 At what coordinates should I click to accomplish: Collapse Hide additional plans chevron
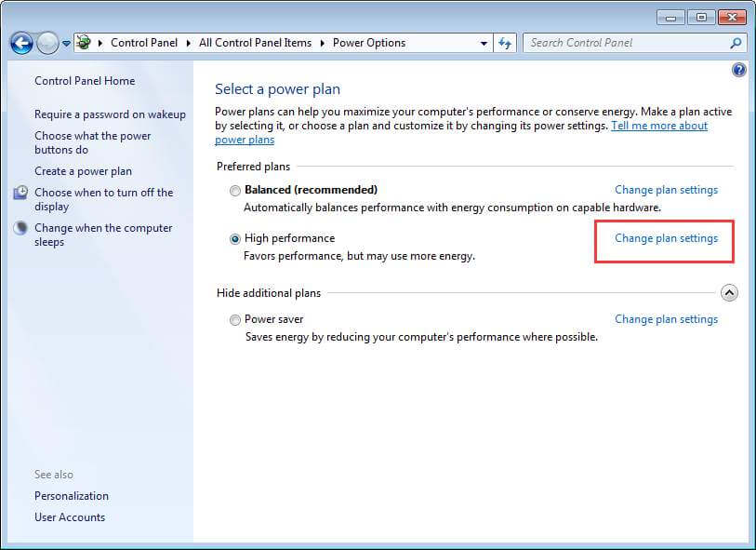[x=729, y=293]
